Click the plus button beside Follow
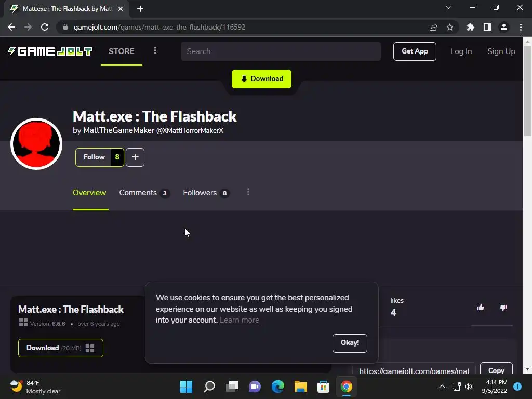 [x=135, y=157]
